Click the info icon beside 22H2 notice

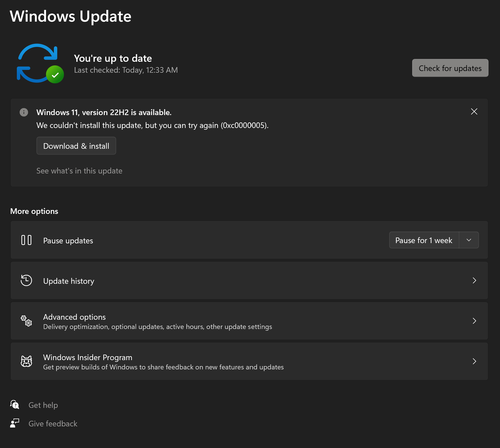click(x=24, y=112)
